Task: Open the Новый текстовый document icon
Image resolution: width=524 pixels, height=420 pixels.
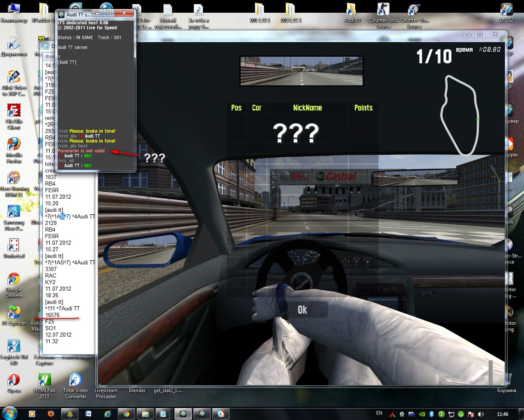Action: (x=168, y=16)
